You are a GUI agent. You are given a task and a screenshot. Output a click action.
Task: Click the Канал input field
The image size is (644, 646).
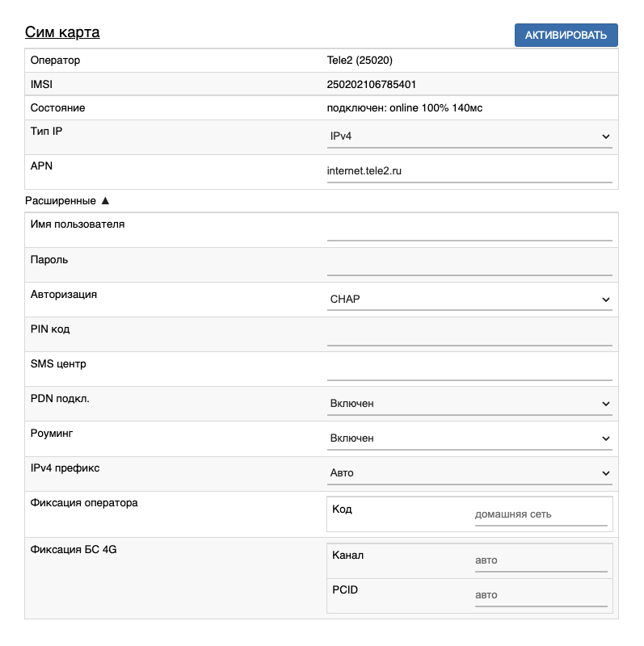(540, 560)
